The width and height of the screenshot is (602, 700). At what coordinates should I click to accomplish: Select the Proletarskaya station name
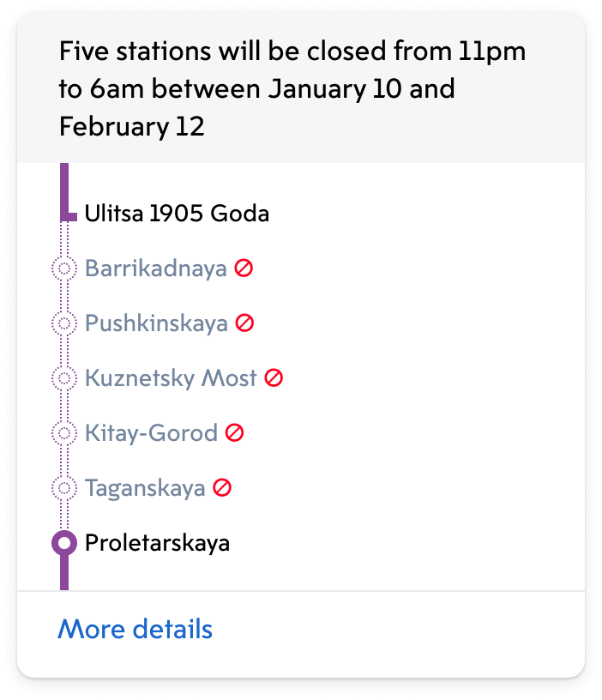[x=157, y=543]
